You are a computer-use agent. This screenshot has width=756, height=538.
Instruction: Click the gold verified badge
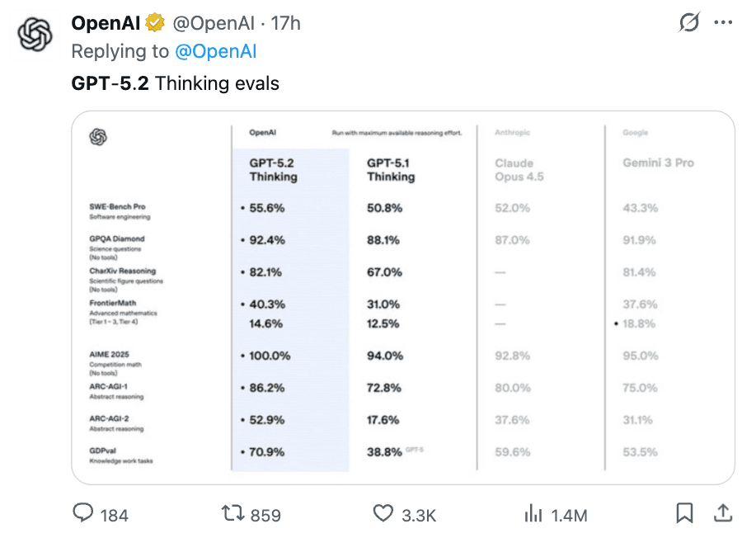click(x=155, y=24)
